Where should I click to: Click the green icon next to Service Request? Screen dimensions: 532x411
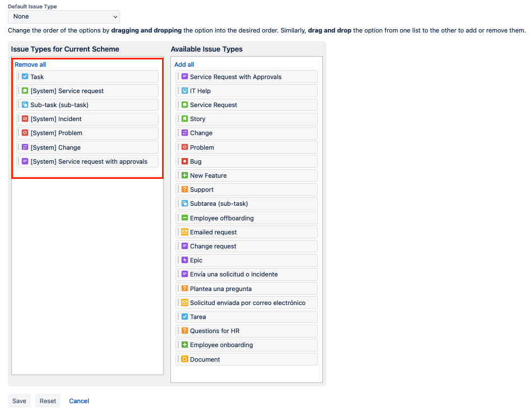pyautogui.click(x=184, y=104)
